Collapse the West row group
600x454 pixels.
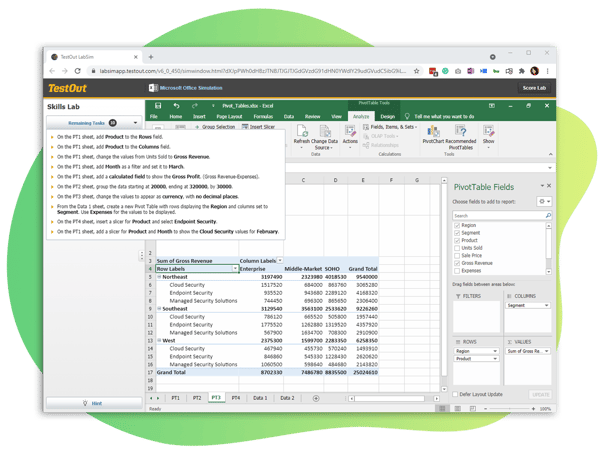[x=159, y=340]
